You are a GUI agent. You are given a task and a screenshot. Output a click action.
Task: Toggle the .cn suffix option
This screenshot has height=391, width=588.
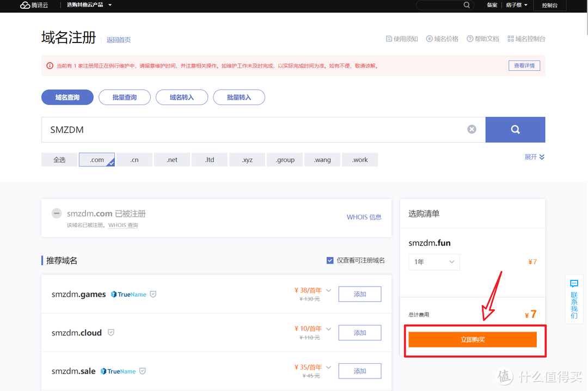134,160
